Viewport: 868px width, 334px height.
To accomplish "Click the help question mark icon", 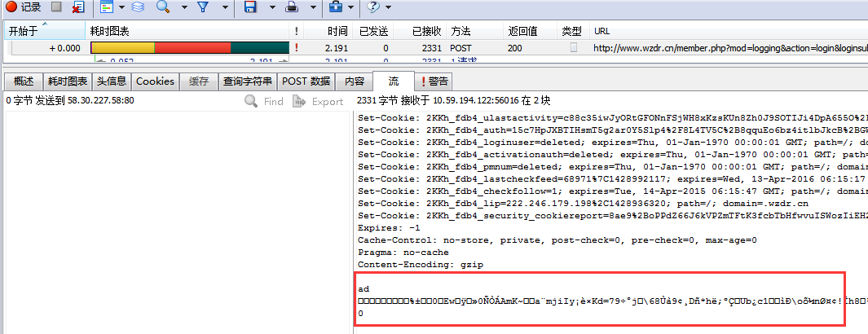I will point(373,7).
